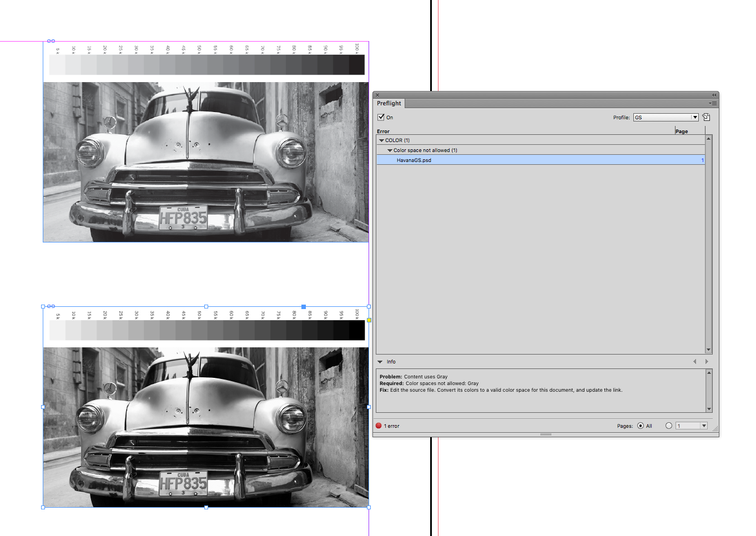
Task: Click the Preflight panel resize grip corner
Action: (715, 429)
